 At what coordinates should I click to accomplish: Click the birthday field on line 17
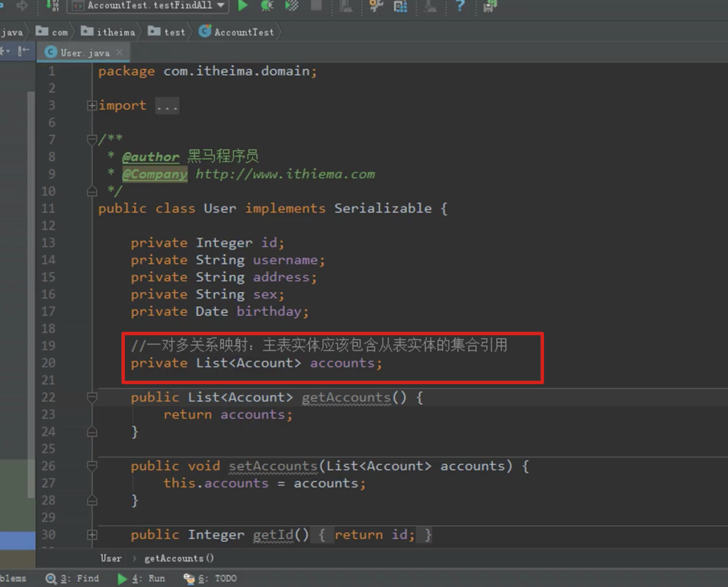pyautogui.click(x=269, y=311)
